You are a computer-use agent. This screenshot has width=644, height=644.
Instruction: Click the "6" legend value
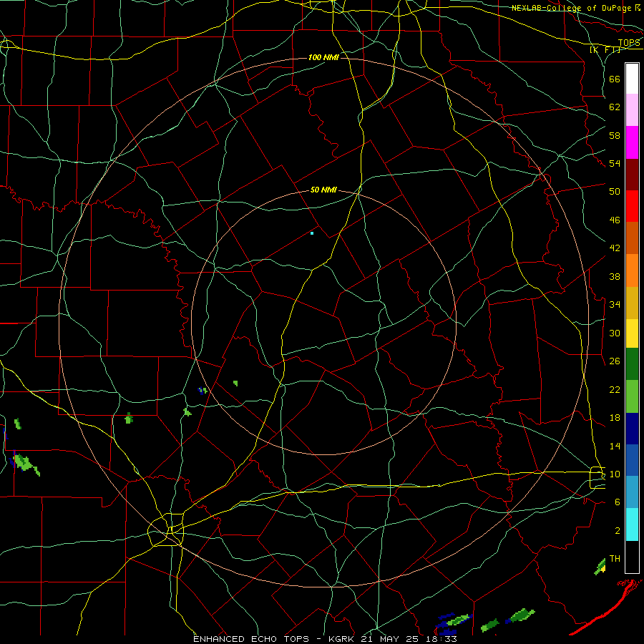pos(618,502)
